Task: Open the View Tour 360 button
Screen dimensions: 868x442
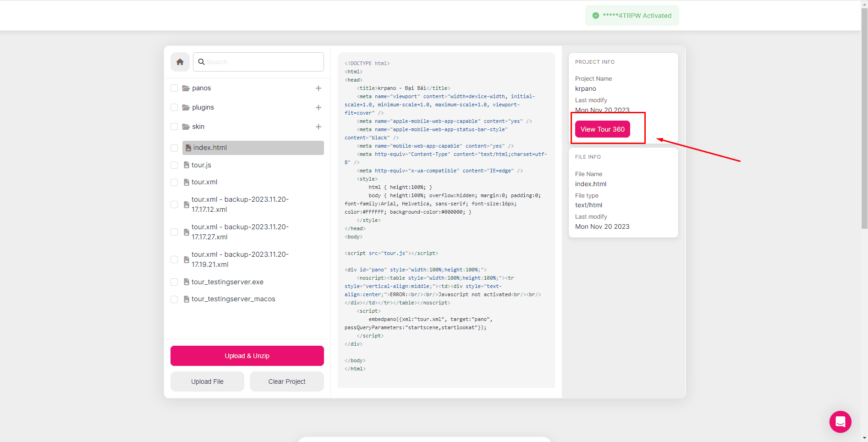Action: 603,129
